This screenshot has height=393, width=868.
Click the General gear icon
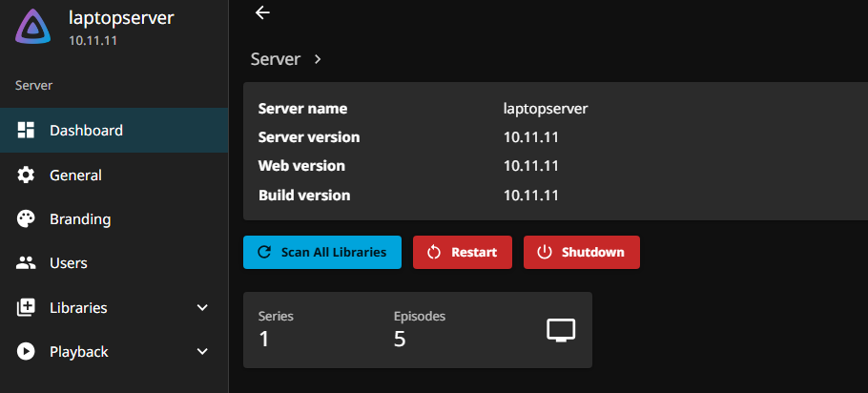[26, 175]
